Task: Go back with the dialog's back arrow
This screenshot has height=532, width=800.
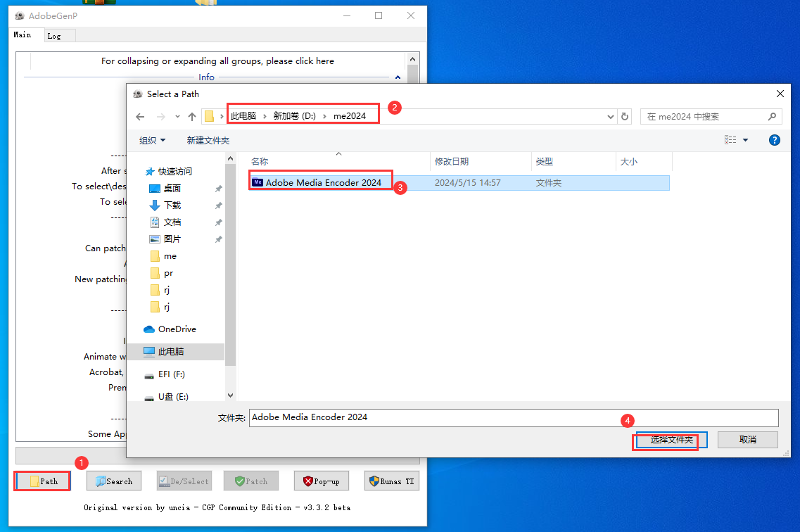Action: pyautogui.click(x=140, y=117)
